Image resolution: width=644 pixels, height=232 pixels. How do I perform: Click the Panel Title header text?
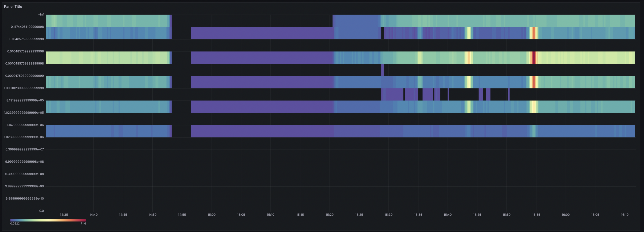point(13,7)
